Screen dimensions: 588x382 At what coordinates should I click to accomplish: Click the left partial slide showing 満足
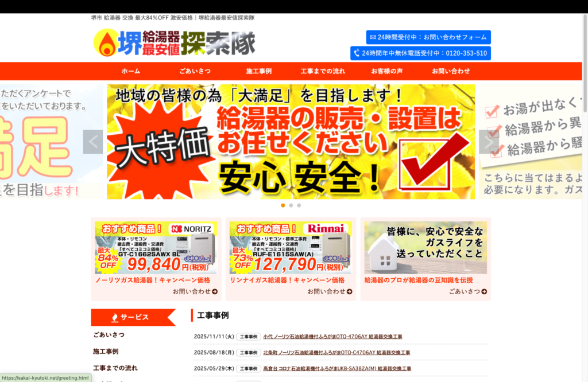point(51,142)
